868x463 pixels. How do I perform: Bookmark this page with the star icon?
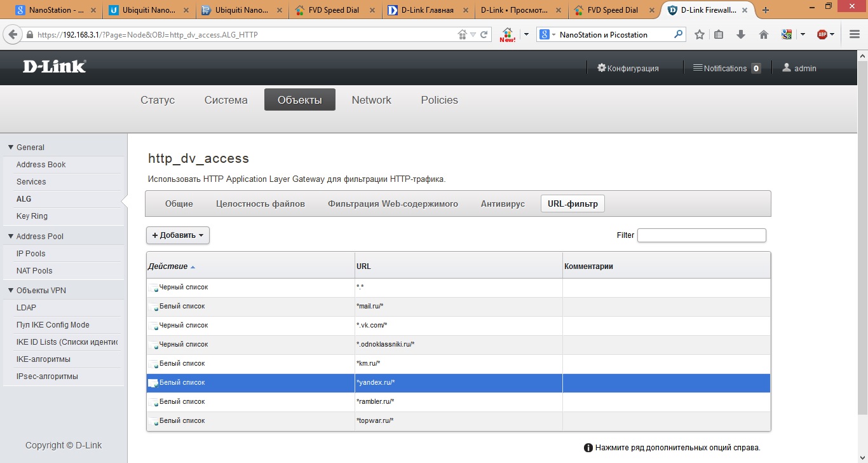[700, 35]
